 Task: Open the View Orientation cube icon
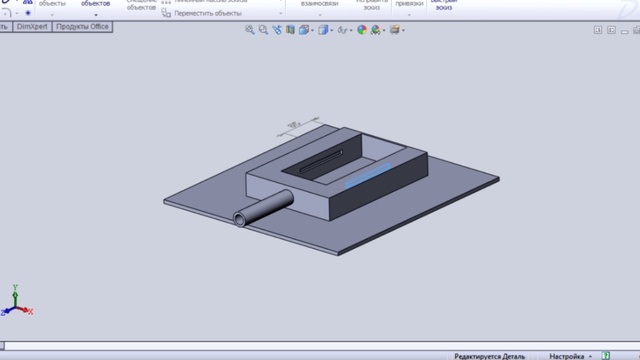(x=304, y=30)
